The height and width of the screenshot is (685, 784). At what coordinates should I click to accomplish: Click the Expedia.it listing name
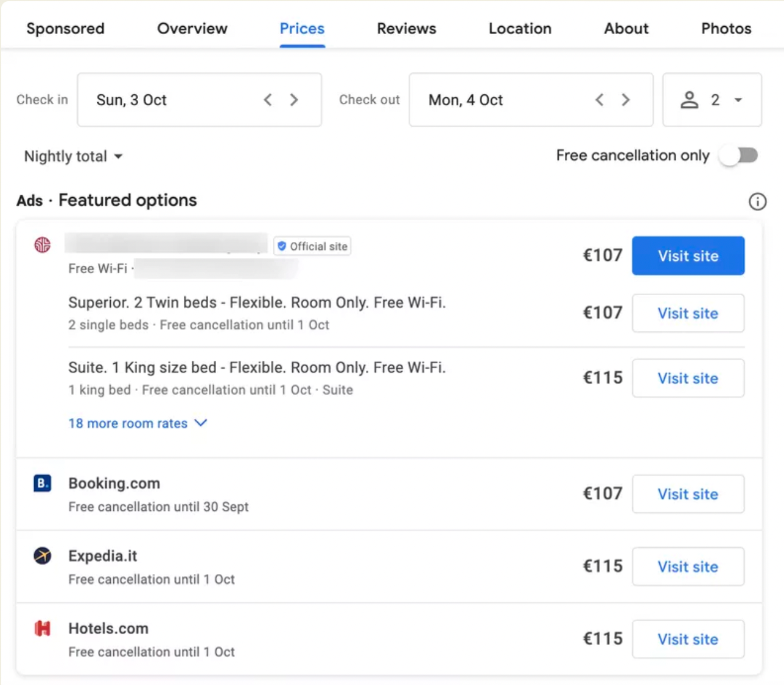[x=103, y=555]
